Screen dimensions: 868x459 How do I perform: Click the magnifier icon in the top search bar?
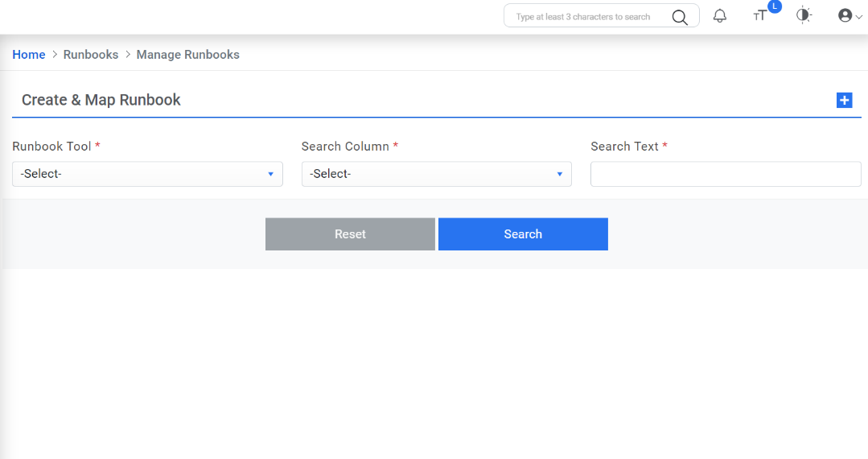pos(680,17)
